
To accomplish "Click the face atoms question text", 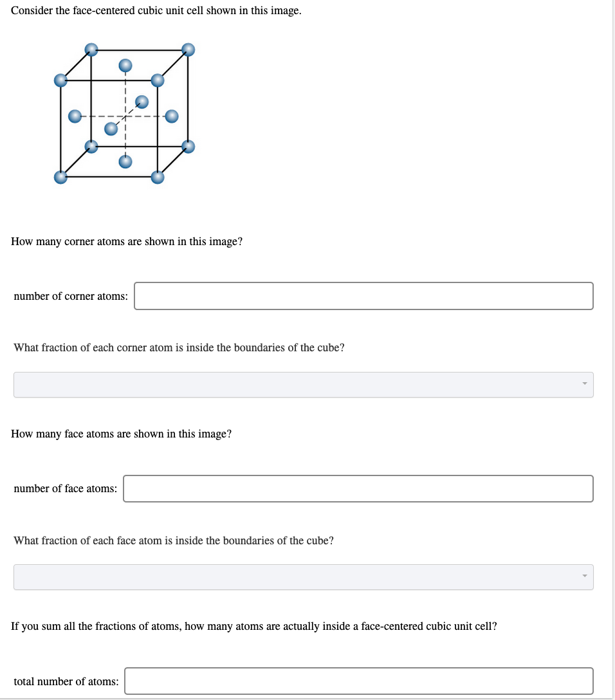I will 122,434.
